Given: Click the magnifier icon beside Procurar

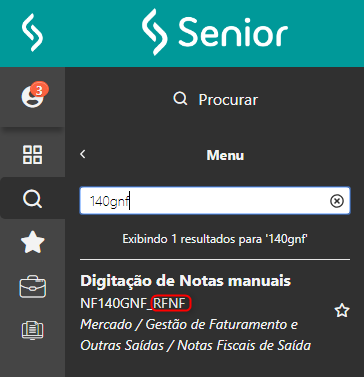Looking at the screenshot, I should (x=180, y=99).
